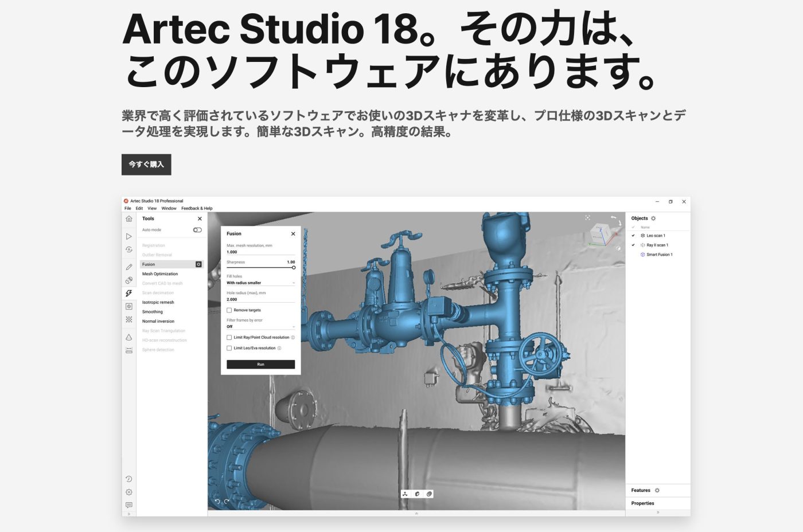Select Smart Fusion 1 in Objects list
Viewport: 803px width, 532px height.
click(659, 255)
